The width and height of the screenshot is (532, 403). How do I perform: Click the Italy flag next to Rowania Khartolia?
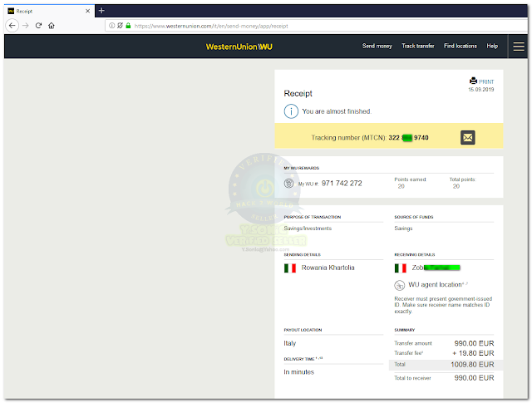click(290, 268)
